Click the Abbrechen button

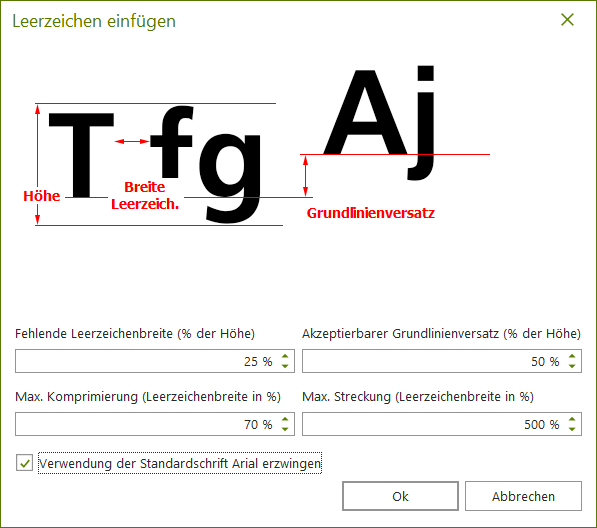523,496
